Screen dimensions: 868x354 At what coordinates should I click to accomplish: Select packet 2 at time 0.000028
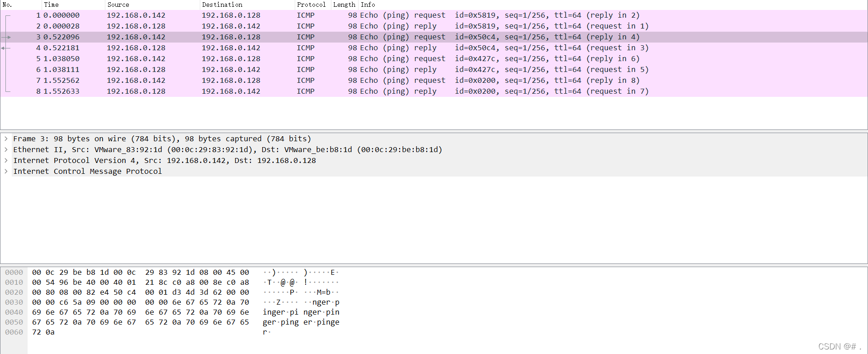434,26
